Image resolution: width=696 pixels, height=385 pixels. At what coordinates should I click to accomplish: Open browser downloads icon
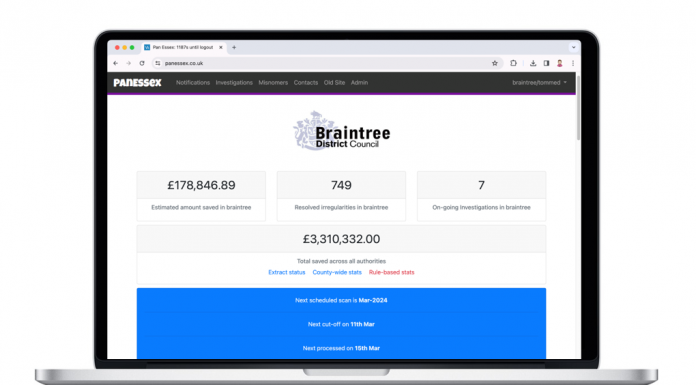533,64
